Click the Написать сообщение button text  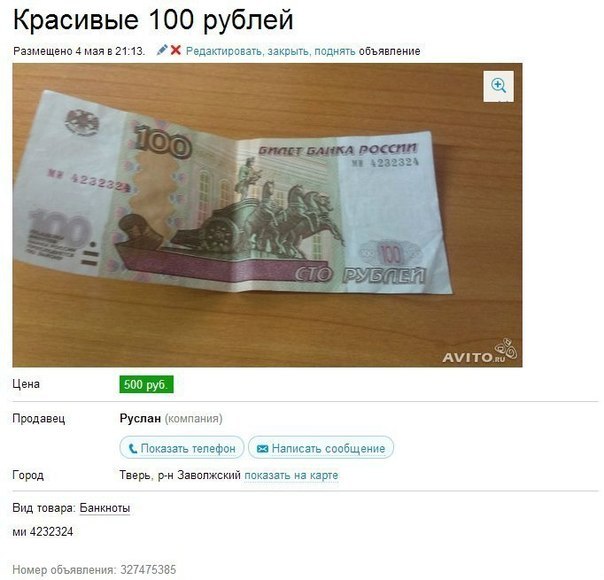pyautogui.click(x=328, y=449)
